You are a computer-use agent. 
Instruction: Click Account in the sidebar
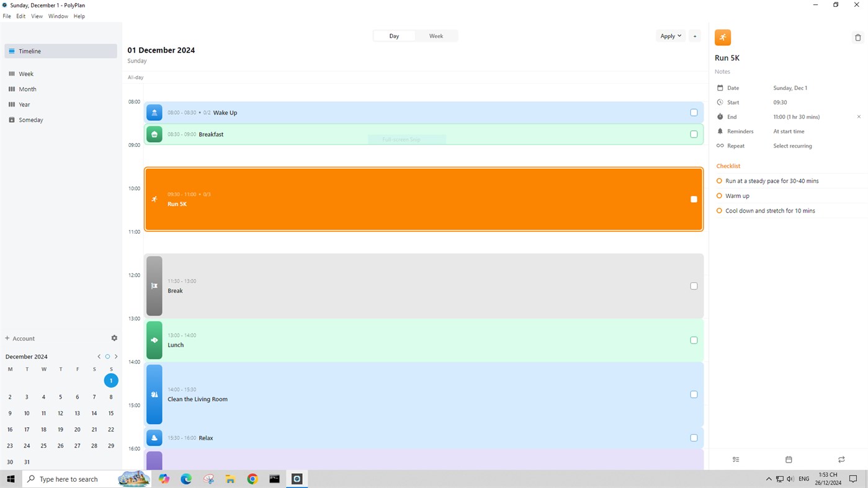click(x=20, y=339)
